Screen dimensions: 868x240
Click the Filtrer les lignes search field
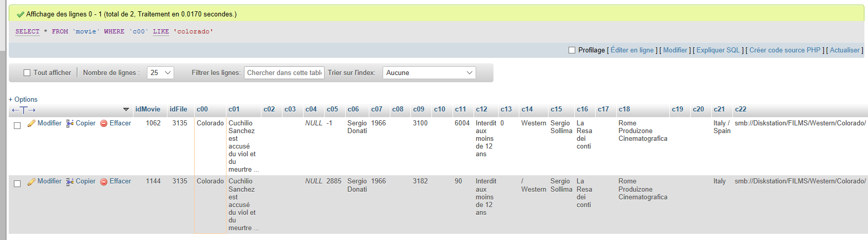coord(284,73)
